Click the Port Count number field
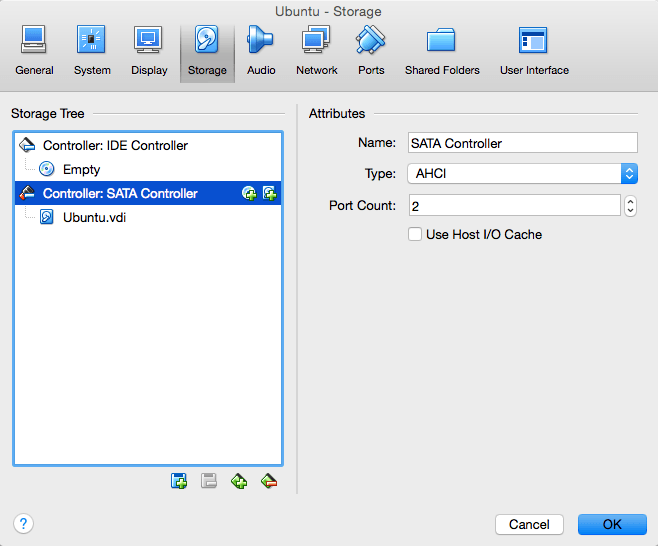Image resolution: width=658 pixels, height=546 pixels. point(514,205)
